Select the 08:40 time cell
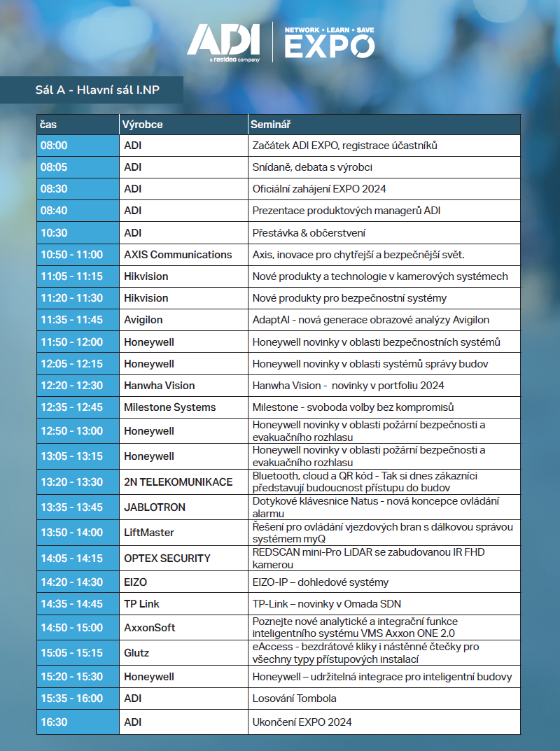560x751 pixels. [78, 210]
